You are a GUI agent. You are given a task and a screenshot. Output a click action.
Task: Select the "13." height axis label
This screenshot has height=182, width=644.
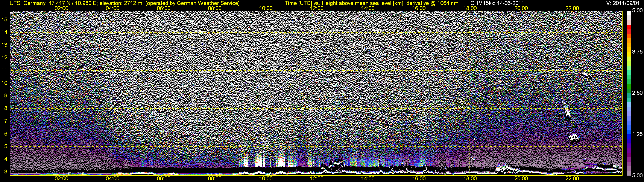point(5,45)
